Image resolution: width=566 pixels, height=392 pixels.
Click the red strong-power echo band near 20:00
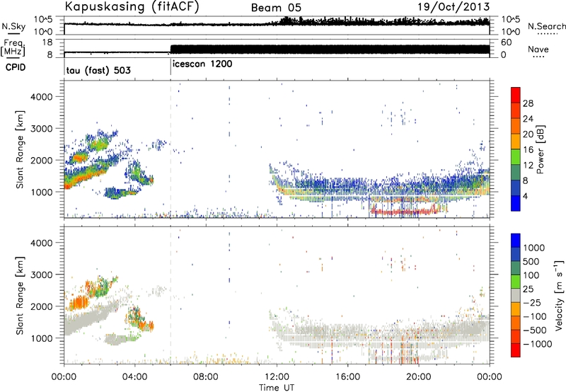(x=404, y=211)
